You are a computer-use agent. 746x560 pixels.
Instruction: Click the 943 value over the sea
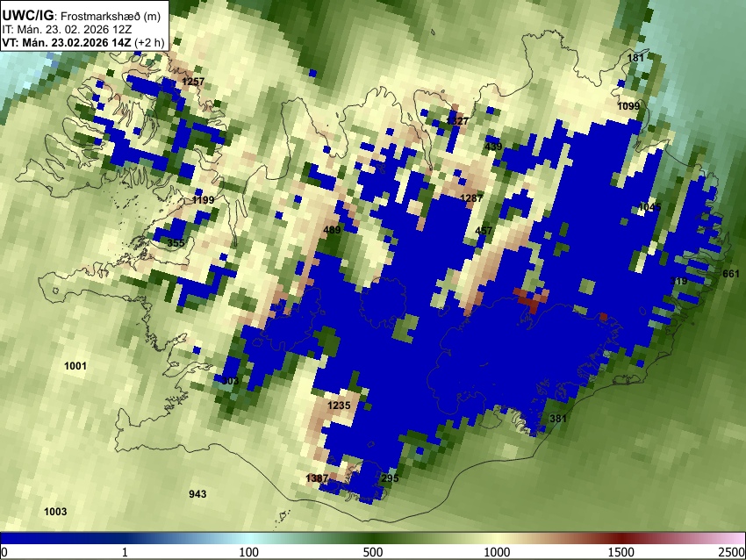tap(197, 494)
